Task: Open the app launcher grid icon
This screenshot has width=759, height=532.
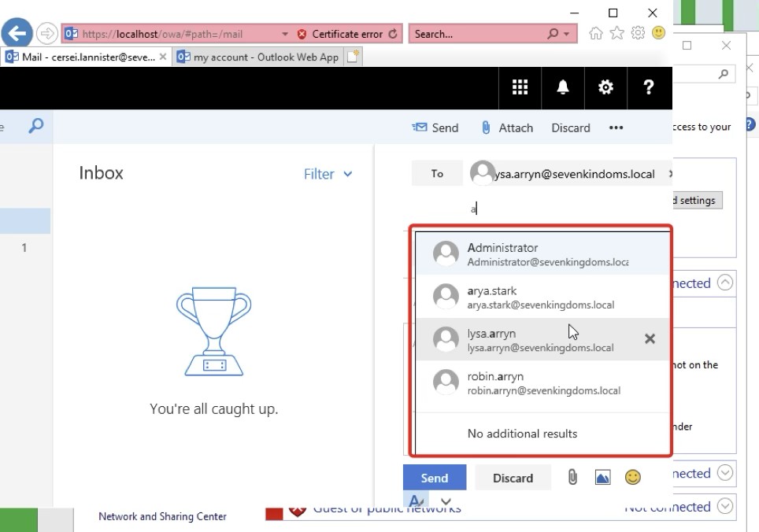Action: coord(520,87)
